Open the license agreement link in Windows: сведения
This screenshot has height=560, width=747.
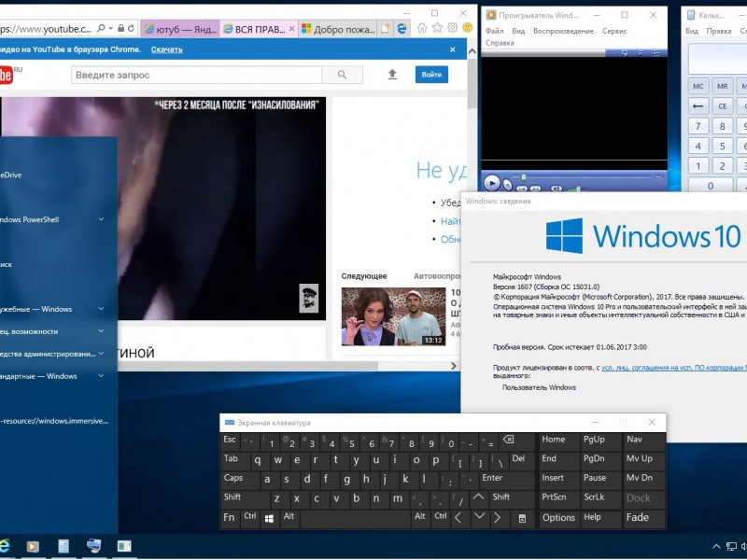(674, 367)
